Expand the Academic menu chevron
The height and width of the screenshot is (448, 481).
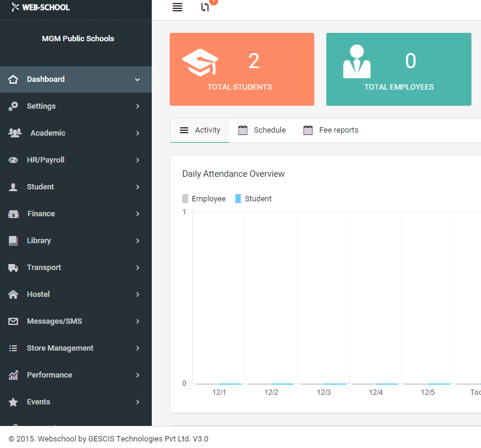137,133
